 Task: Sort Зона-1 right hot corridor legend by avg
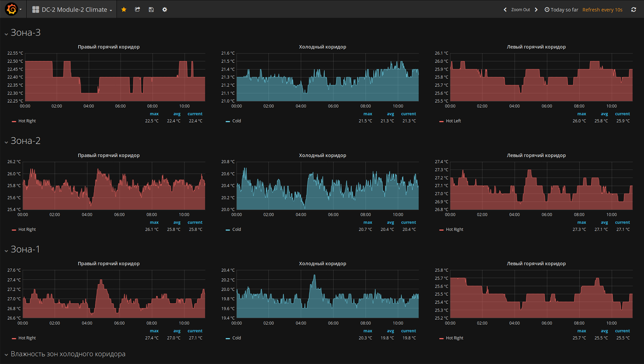(177, 331)
